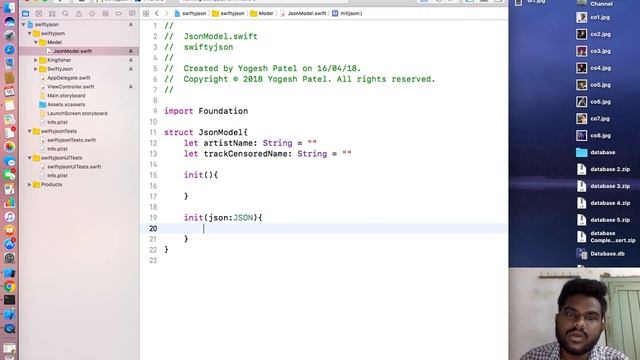Click 'init(json:JSON){' code line
The height and width of the screenshot is (360, 640).
click(223, 218)
